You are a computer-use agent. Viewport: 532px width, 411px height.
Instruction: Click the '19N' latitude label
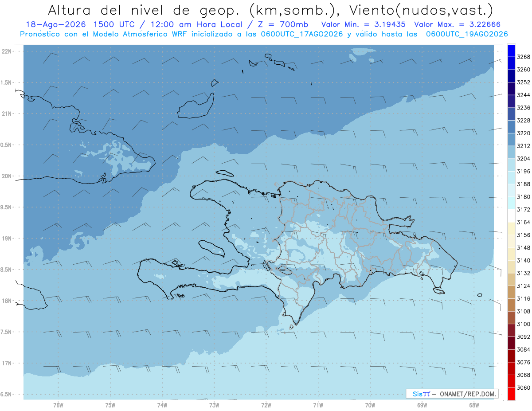pos(7,239)
